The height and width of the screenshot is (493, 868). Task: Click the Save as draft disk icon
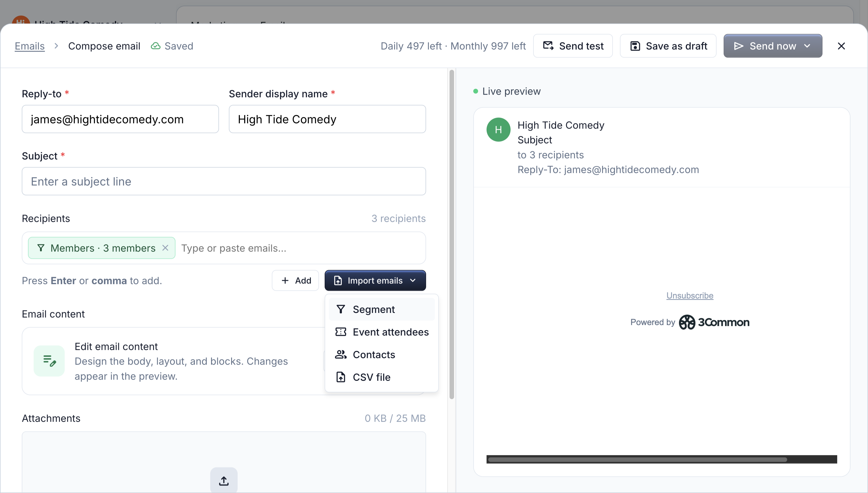pyautogui.click(x=635, y=46)
